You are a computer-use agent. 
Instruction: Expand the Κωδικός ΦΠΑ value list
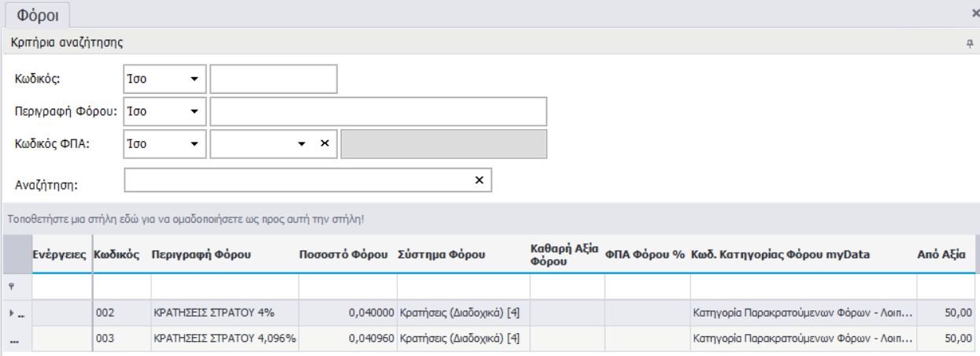pyautogui.click(x=301, y=143)
